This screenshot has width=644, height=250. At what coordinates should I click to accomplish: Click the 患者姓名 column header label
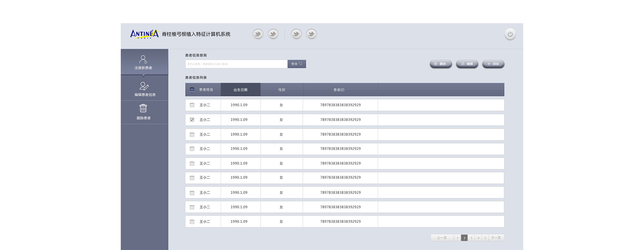206,90
